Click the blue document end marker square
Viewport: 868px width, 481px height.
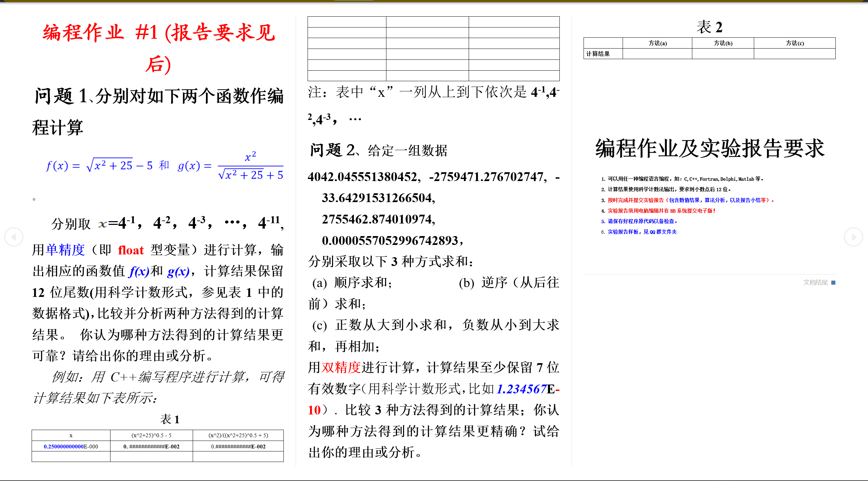tap(833, 283)
